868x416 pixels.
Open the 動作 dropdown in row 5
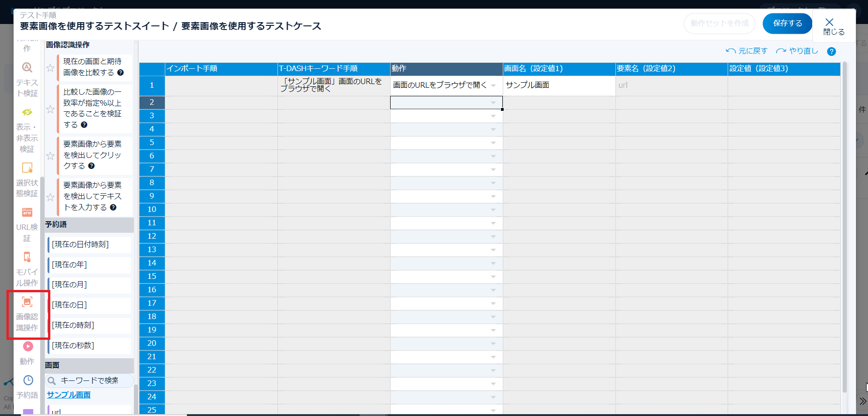click(493, 143)
